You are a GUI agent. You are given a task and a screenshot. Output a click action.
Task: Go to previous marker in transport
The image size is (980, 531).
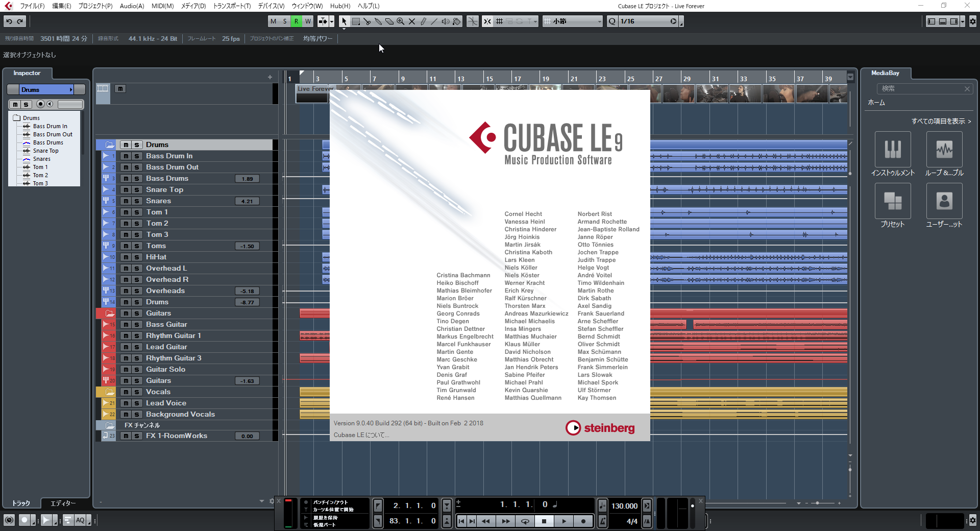pos(461,521)
